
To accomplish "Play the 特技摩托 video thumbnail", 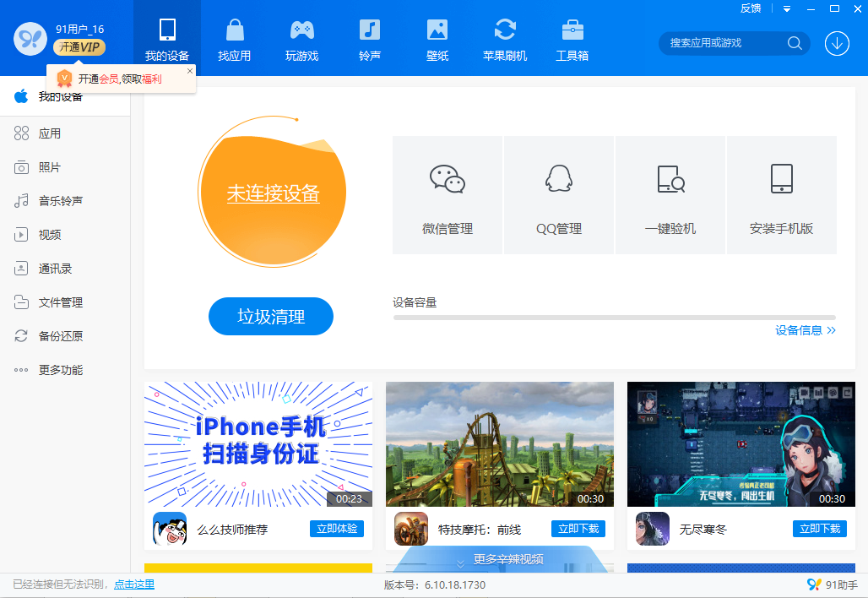I will pos(499,443).
